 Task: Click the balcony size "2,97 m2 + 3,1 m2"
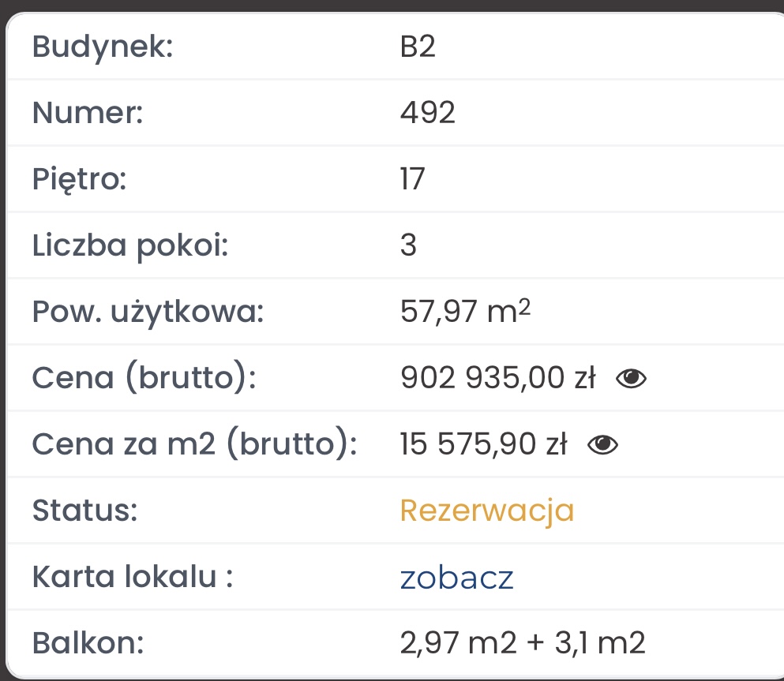coord(523,643)
